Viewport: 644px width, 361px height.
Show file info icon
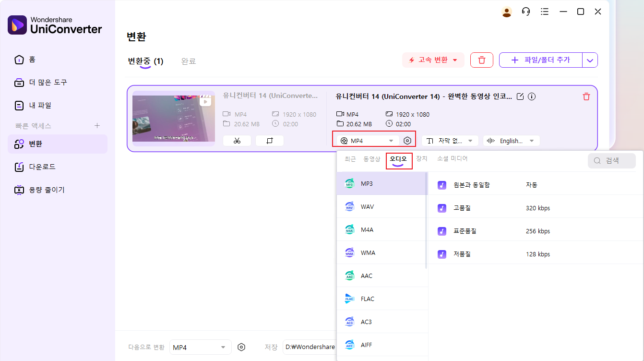pyautogui.click(x=532, y=96)
